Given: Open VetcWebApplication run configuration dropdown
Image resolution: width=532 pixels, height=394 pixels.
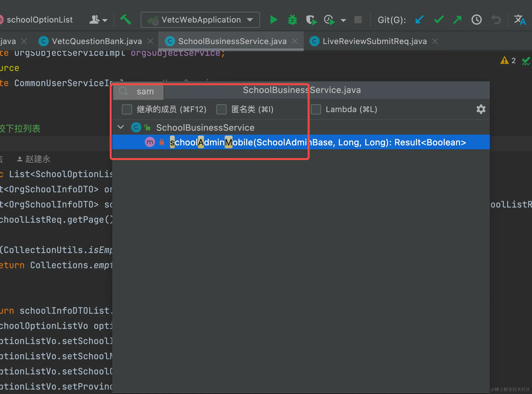Looking at the screenshot, I should 200,20.
